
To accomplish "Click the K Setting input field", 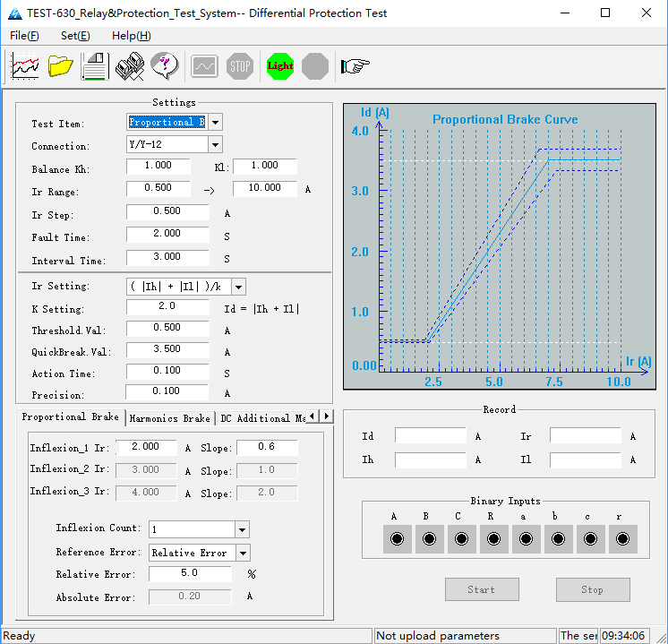I will coord(167,306).
